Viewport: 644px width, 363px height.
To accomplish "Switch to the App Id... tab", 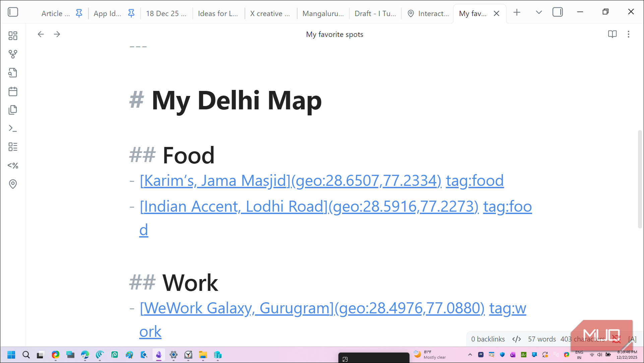I will (108, 13).
